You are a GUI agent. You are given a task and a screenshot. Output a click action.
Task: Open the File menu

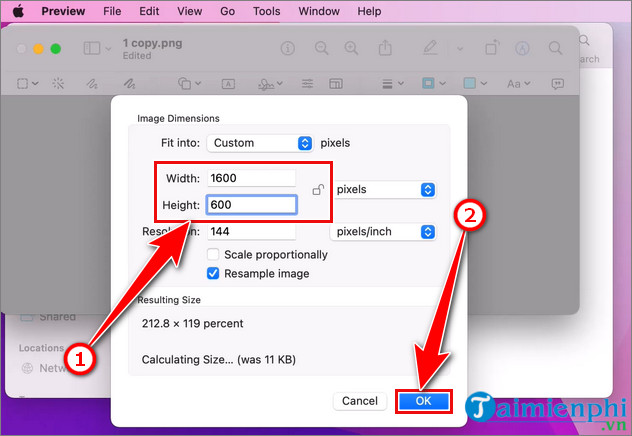coord(112,11)
